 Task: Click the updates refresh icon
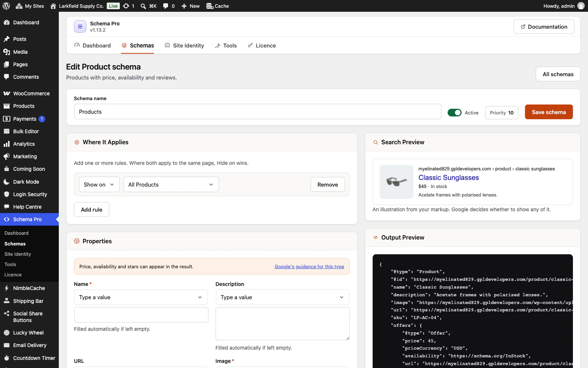click(x=126, y=6)
